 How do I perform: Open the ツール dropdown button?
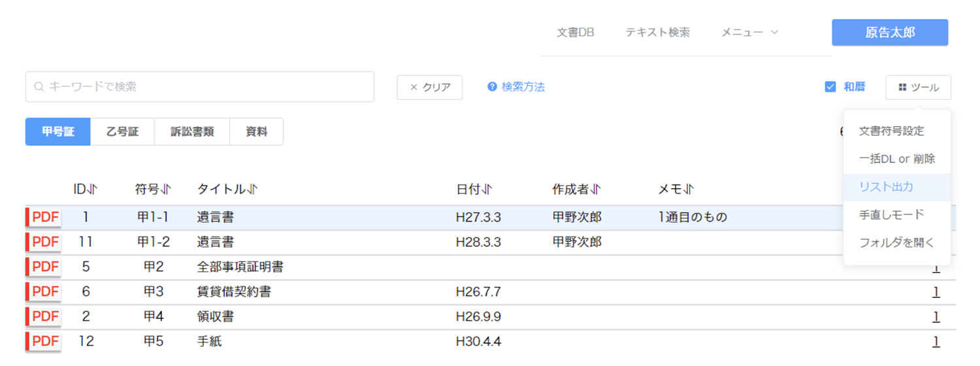coord(918,88)
